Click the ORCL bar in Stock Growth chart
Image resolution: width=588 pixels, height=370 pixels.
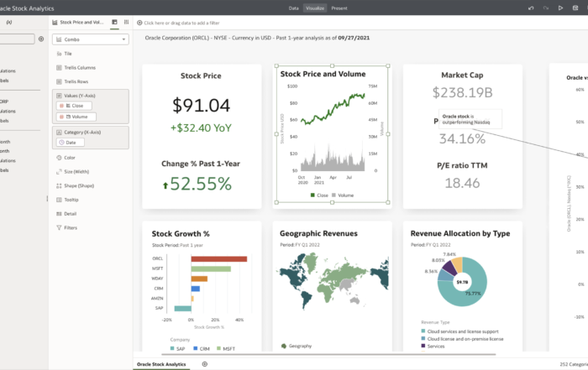tap(219, 258)
